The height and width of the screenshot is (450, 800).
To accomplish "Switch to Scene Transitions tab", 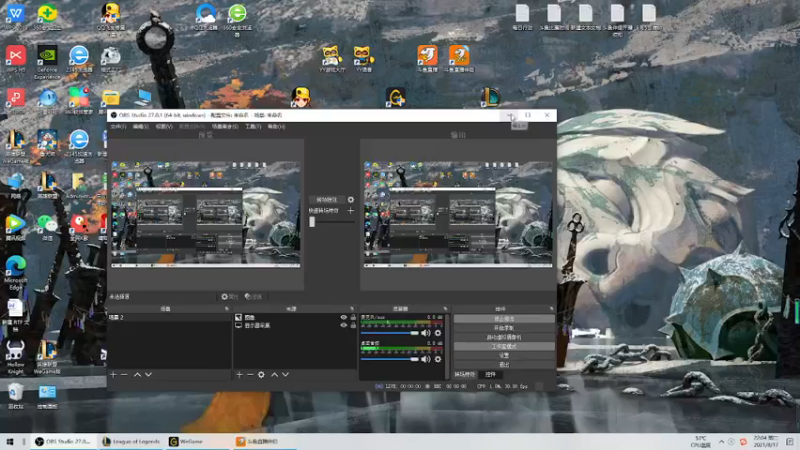I will click(465, 374).
